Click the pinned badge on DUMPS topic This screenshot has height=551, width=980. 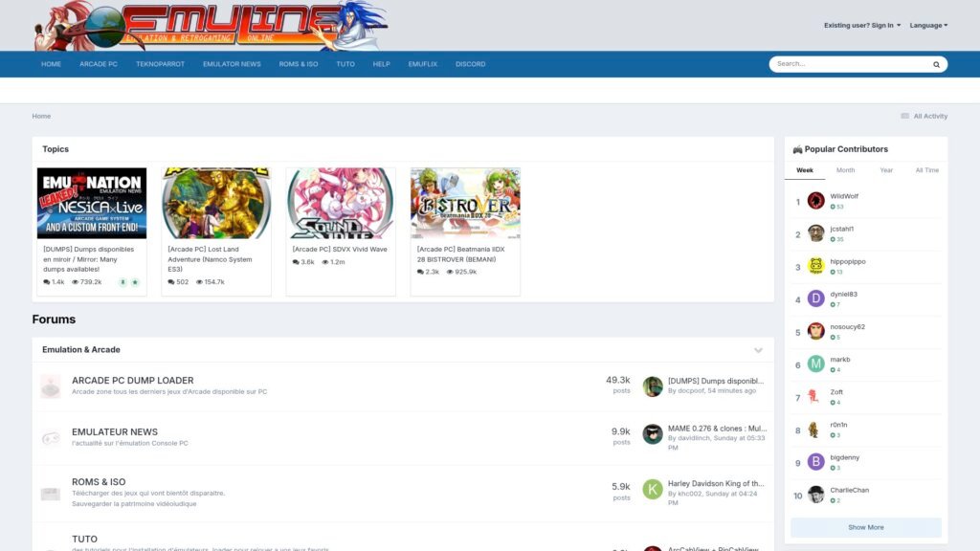tap(122, 282)
